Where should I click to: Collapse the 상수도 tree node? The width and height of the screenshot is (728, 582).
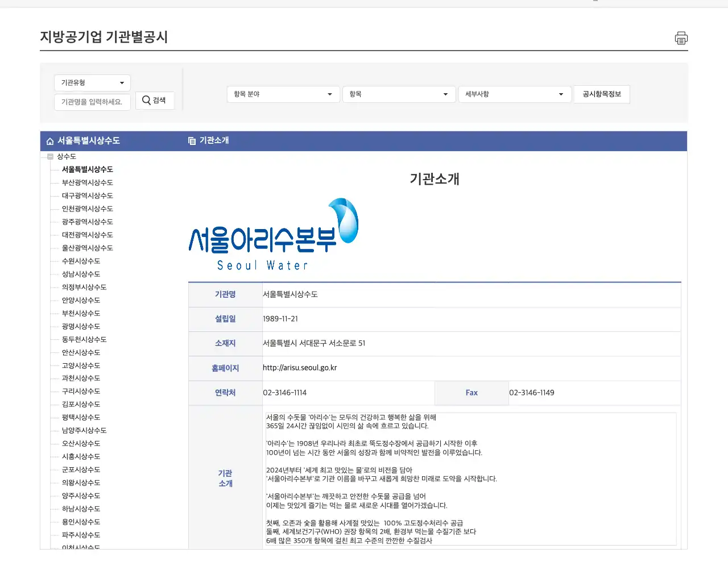[50, 156]
